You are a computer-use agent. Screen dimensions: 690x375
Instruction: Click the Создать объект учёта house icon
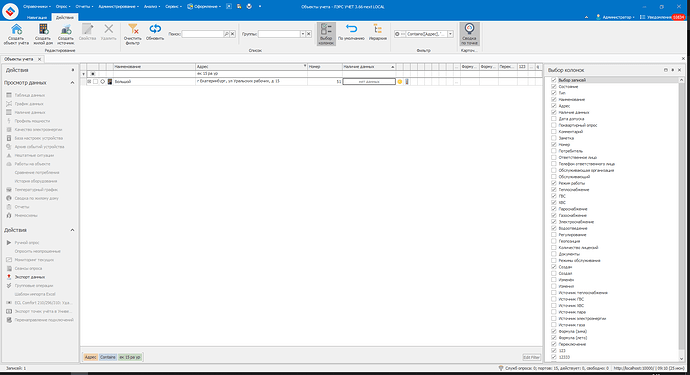coord(16,29)
